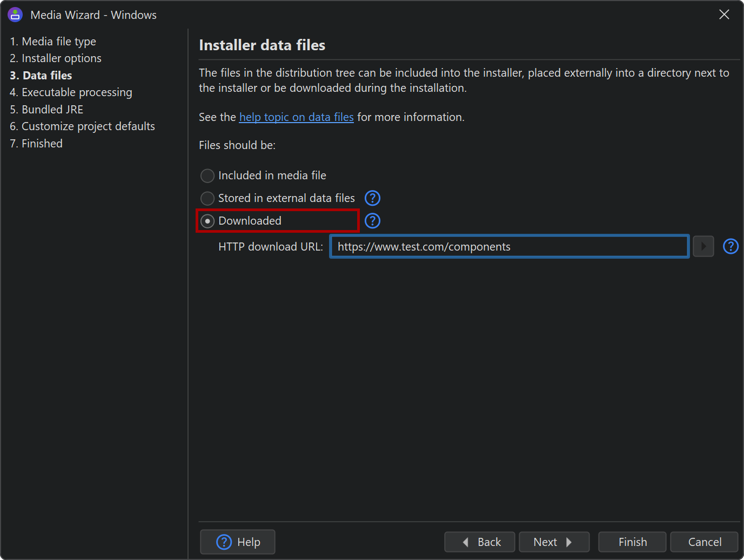Click the Help button

coord(238,542)
